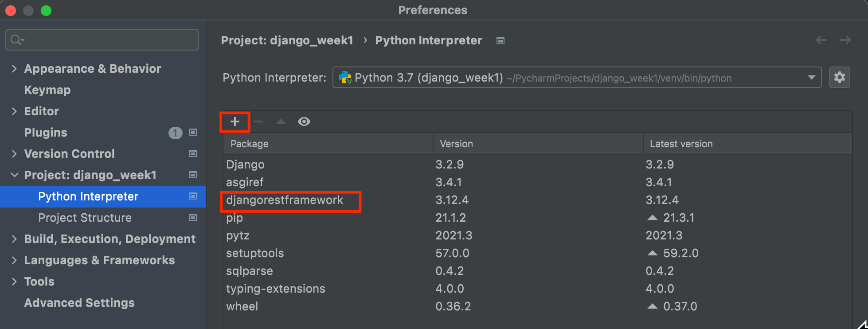Sort by the Version column header
The width and height of the screenshot is (868, 329).
pos(538,144)
